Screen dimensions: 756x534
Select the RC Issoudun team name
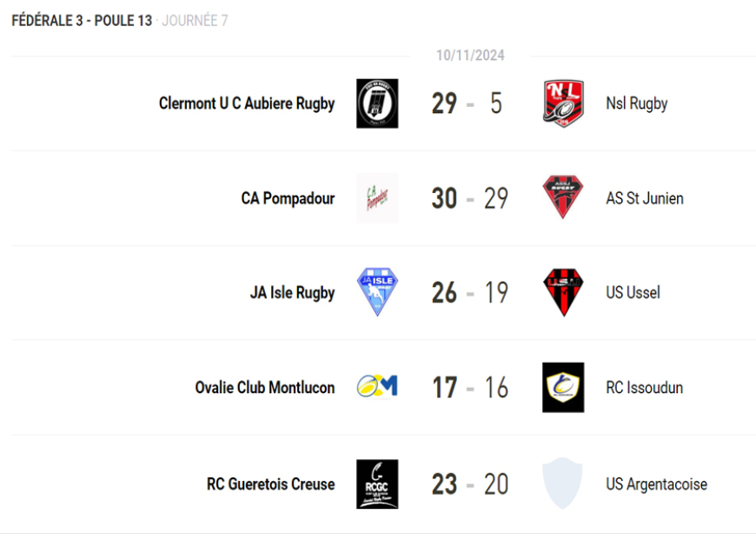[x=644, y=387]
